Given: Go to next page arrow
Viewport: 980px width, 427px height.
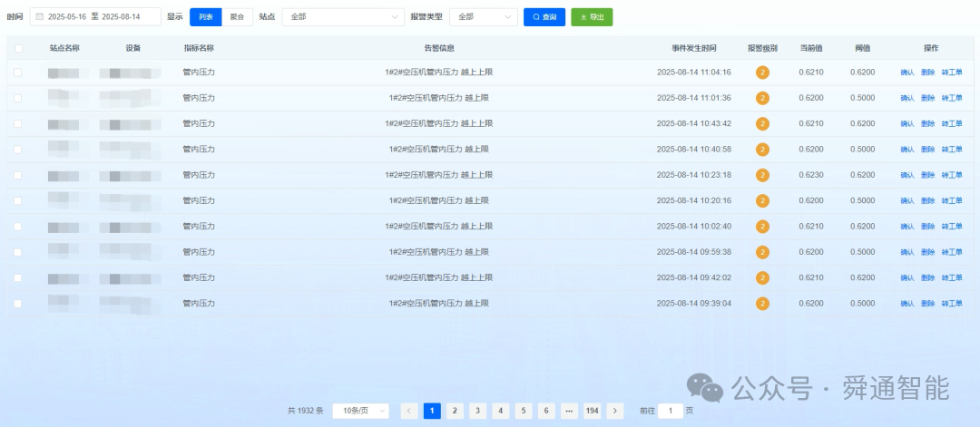Looking at the screenshot, I should coord(615,411).
